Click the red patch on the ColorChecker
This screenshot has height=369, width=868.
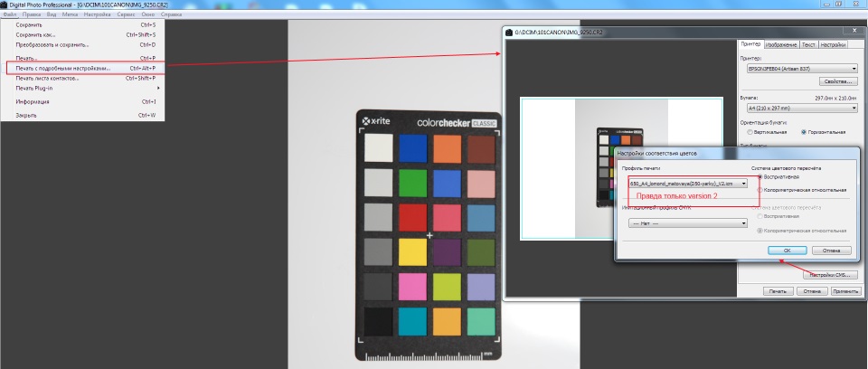pyautogui.click(x=412, y=217)
